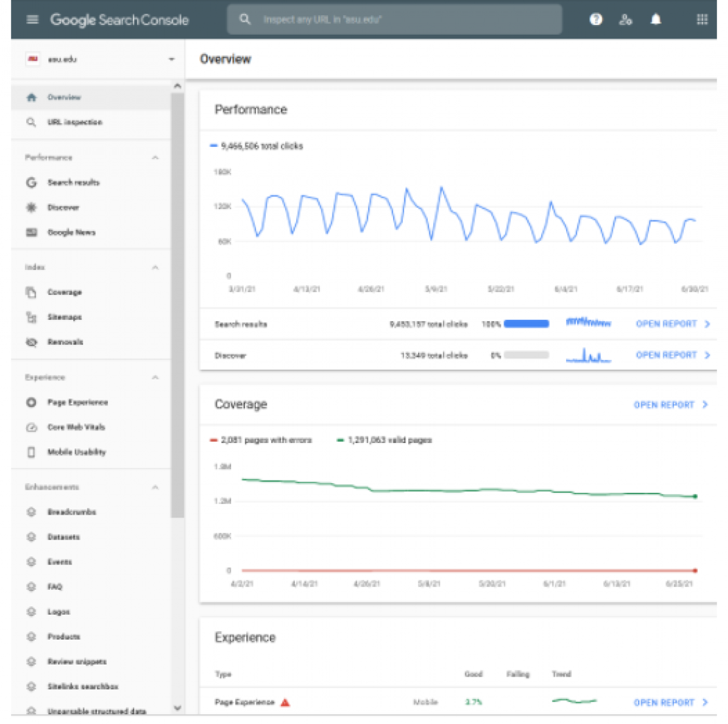The height and width of the screenshot is (724, 728).
Task: Open the hamburger navigation menu
Action: pos(32,20)
